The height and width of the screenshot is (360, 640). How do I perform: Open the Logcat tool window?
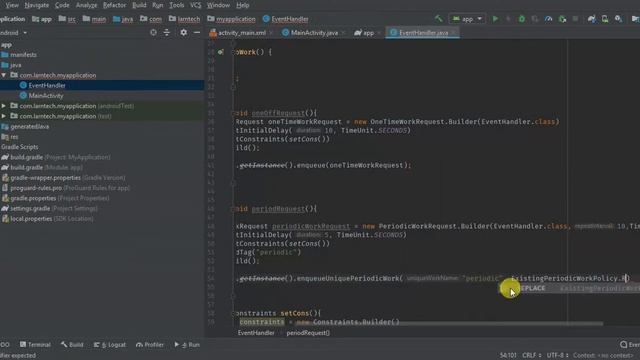click(x=110, y=344)
